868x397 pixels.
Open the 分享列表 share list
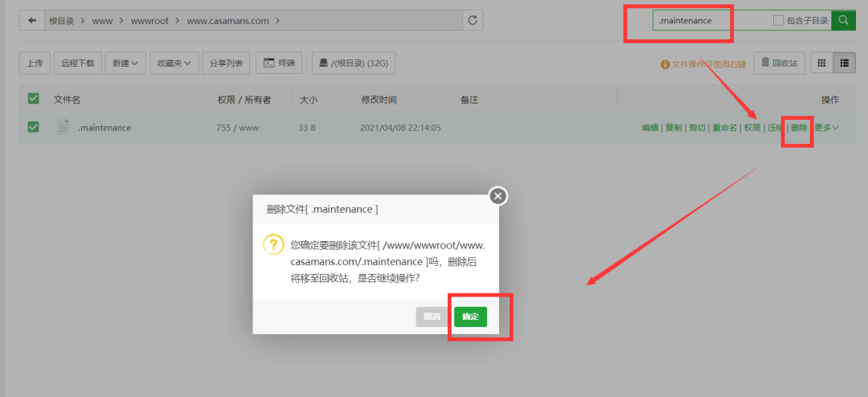pos(226,63)
